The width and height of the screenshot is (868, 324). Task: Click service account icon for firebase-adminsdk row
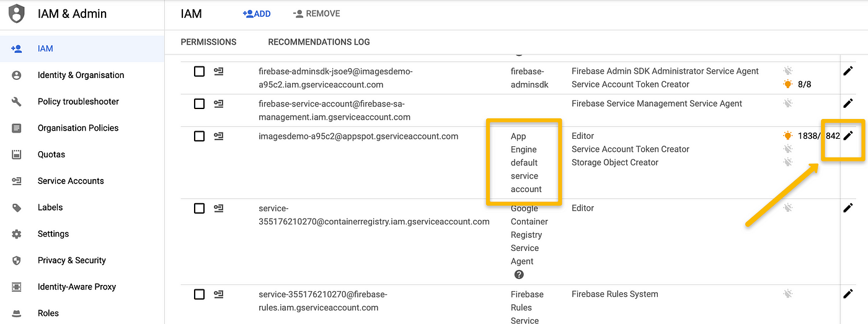click(x=219, y=72)
